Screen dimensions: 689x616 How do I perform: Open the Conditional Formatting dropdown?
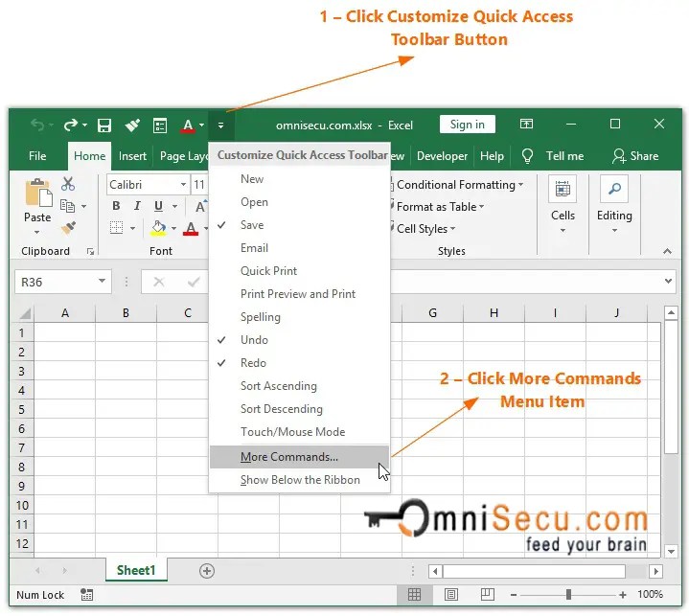tap(457, 185)
